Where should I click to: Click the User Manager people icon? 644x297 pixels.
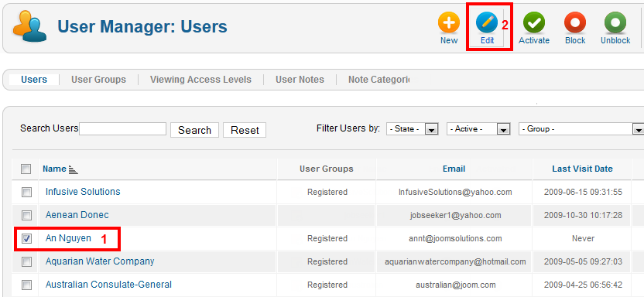tap(29, 26)
